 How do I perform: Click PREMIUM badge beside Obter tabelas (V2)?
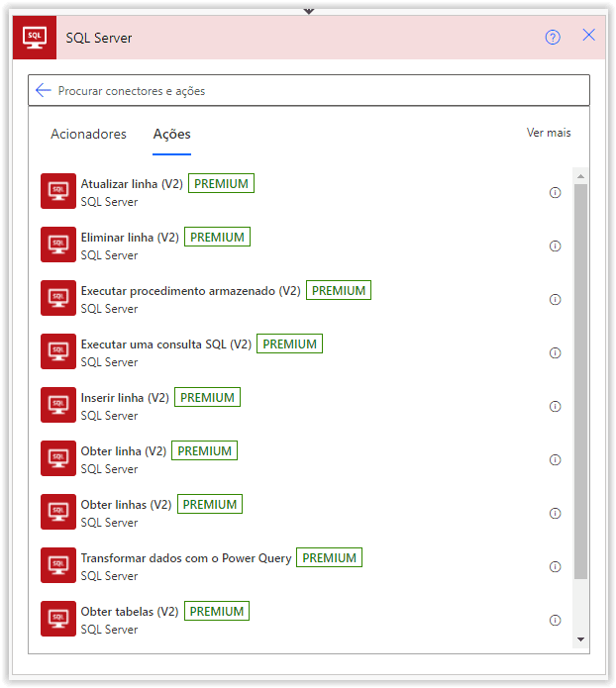217,611
